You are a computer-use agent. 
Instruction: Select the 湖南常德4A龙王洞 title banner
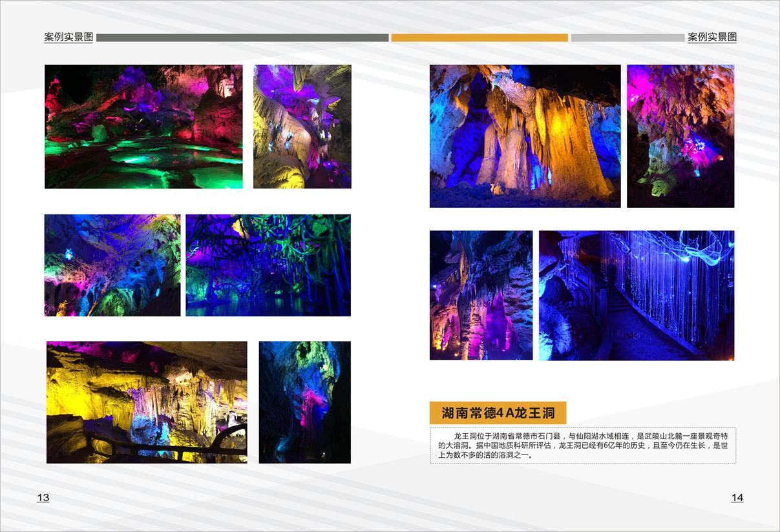click(x=498, y=413)
